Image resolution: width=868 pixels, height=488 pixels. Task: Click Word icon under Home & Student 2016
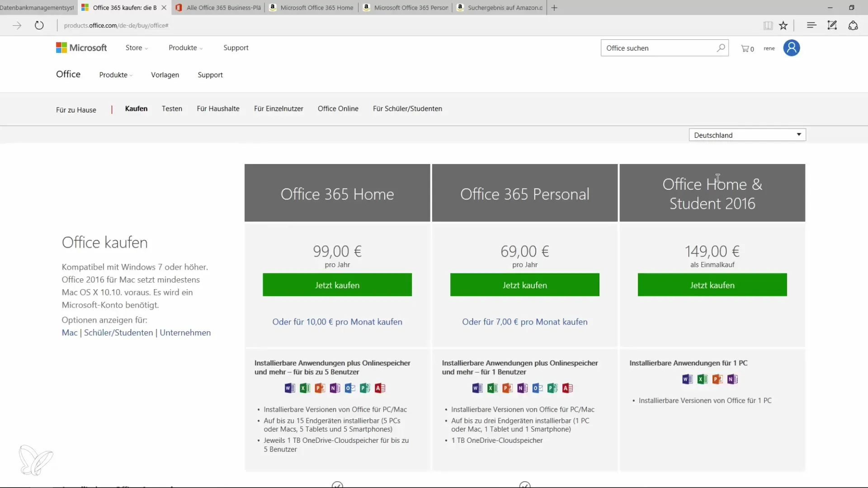(x=688, y=379)
